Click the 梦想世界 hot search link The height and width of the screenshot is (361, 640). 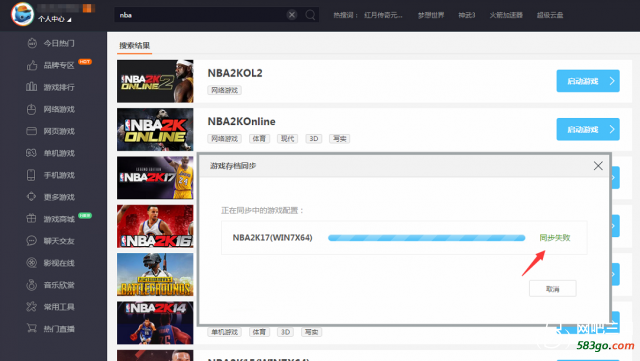(x=431, y=15)
